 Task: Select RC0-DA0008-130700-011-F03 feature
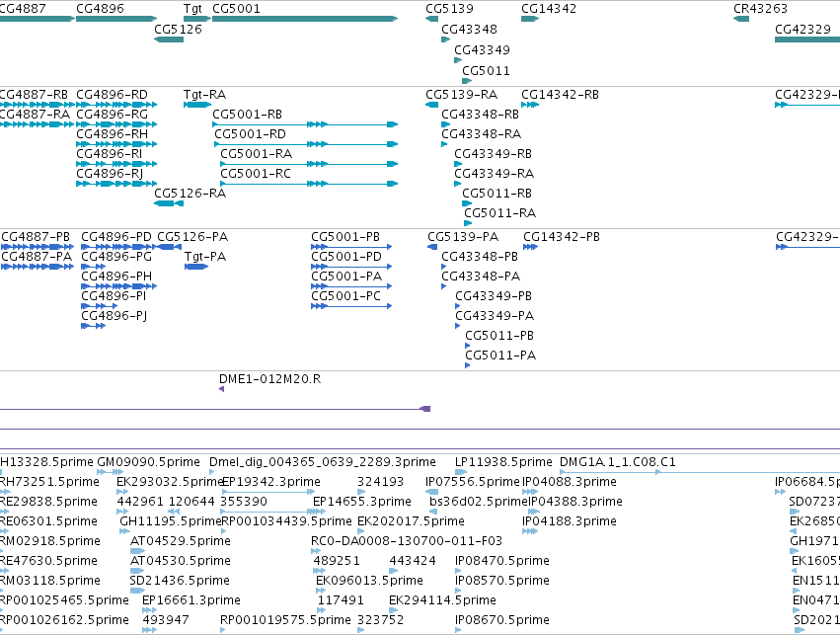407,541
